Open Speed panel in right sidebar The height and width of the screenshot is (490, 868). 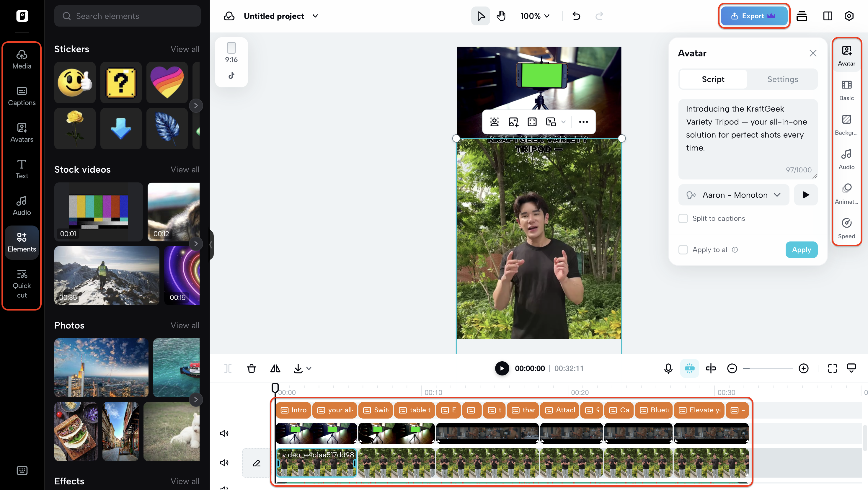846,228
